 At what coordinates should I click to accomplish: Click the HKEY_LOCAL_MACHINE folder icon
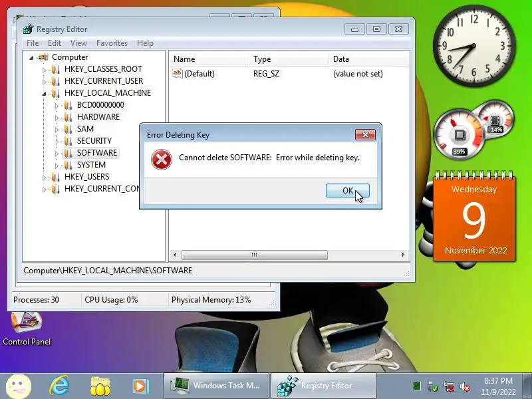pos(56,93)
